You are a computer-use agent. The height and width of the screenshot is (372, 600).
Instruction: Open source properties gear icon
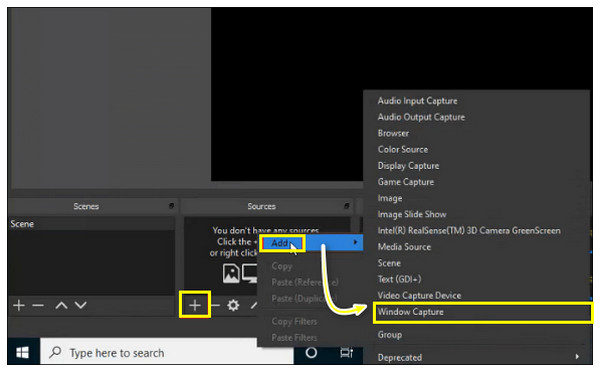(x=233, y=305)
